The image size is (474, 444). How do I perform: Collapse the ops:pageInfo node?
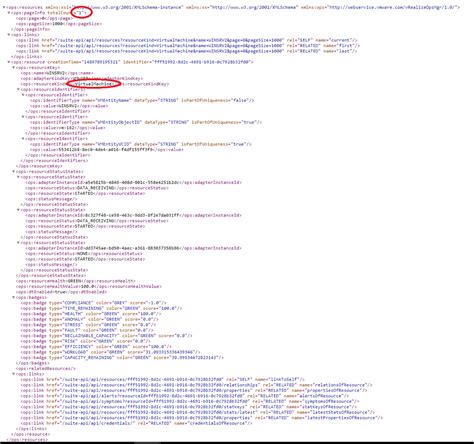coord(9,13)
